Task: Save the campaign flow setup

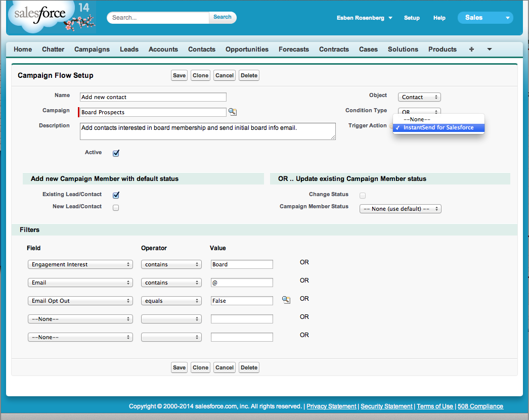Action: pyautogui.click(x=179, y=75)
